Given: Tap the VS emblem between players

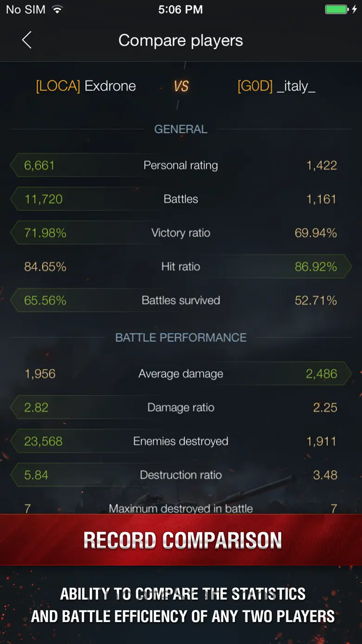Looking at the screenshot, I should [181, 86].
